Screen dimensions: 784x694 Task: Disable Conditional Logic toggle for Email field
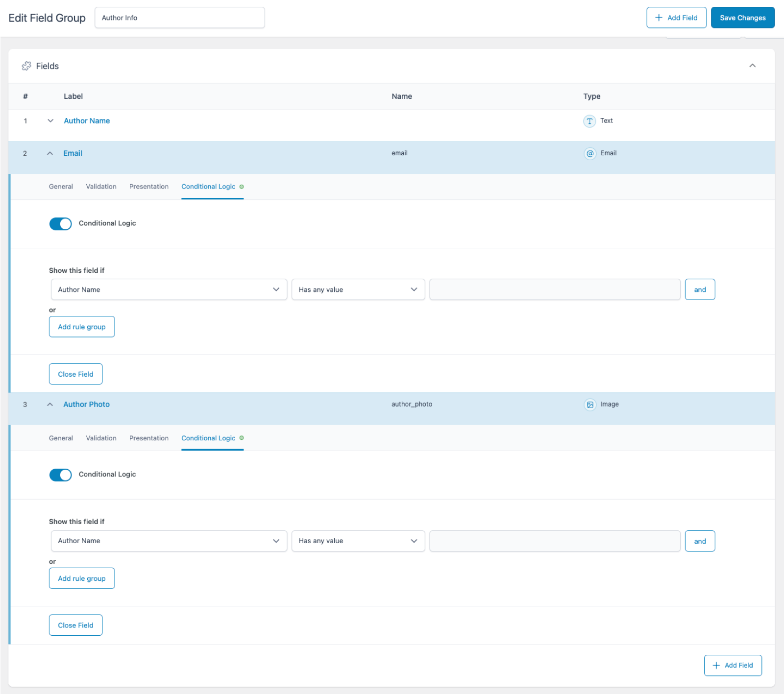(x=60, y=223)
